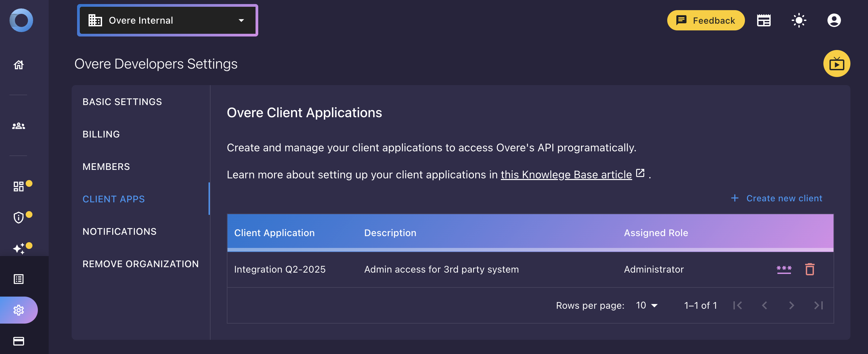The width and height of the screenshot is (868, 354).
Task: Open Settings gear in the sidebar
Action: pyautogui.click(x=19, y=310)
